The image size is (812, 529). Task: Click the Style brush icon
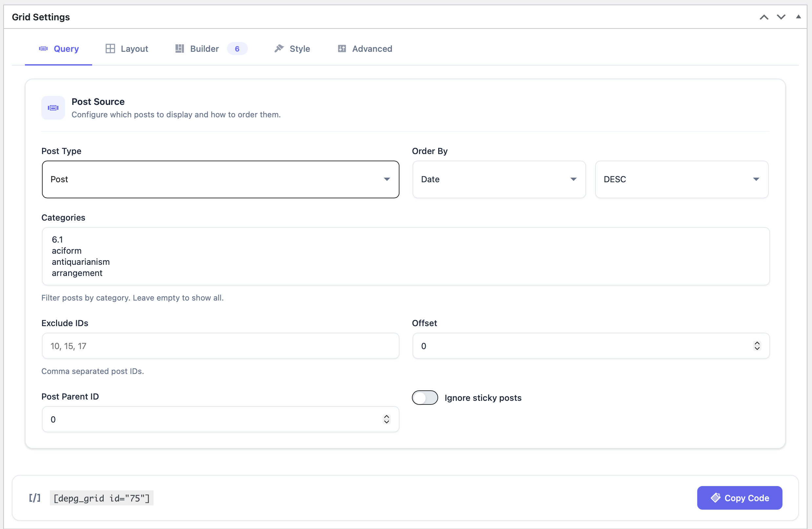point(279,49)
